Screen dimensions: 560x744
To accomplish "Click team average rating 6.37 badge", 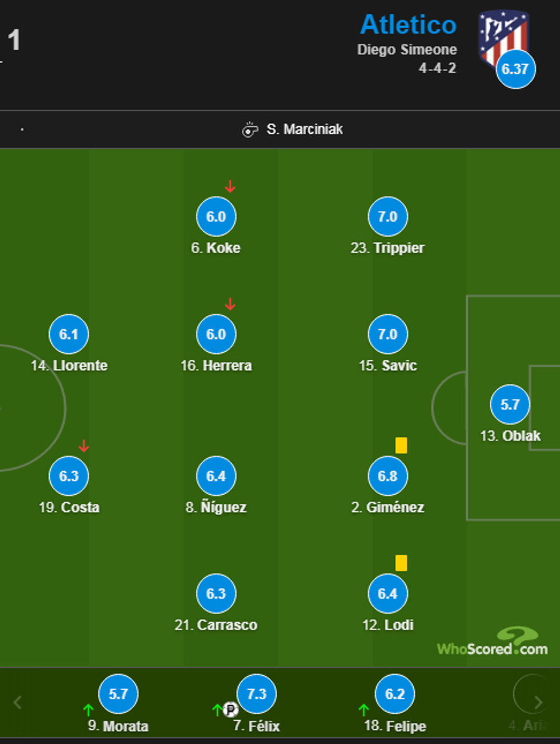I will 515,69.
